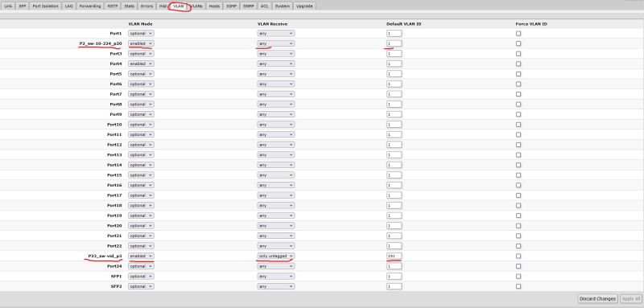
Task: Click Default VLAN ID field for Port24
Action: pyautogui.click(x=394, y=266)
